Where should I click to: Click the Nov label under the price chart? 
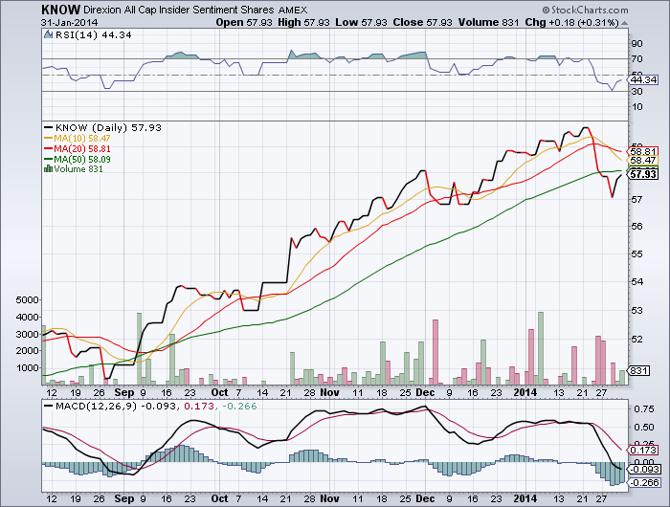pyautogui.click(x=330, y=393)
